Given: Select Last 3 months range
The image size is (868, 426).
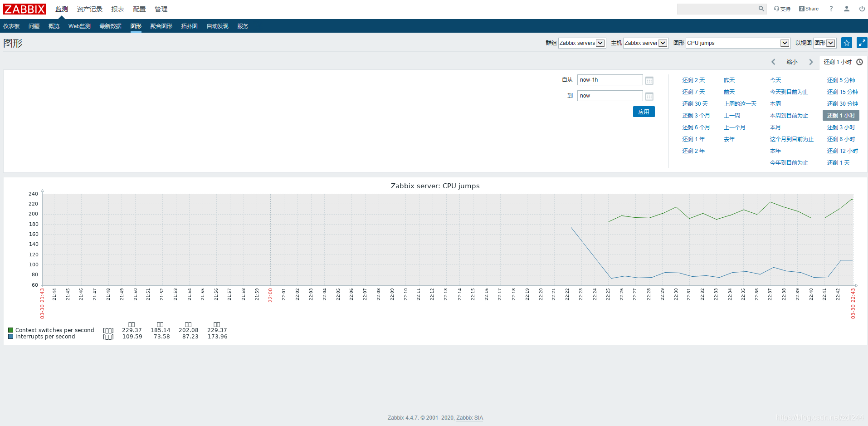Looking at the screenshot, I should (x=696, y=116).
